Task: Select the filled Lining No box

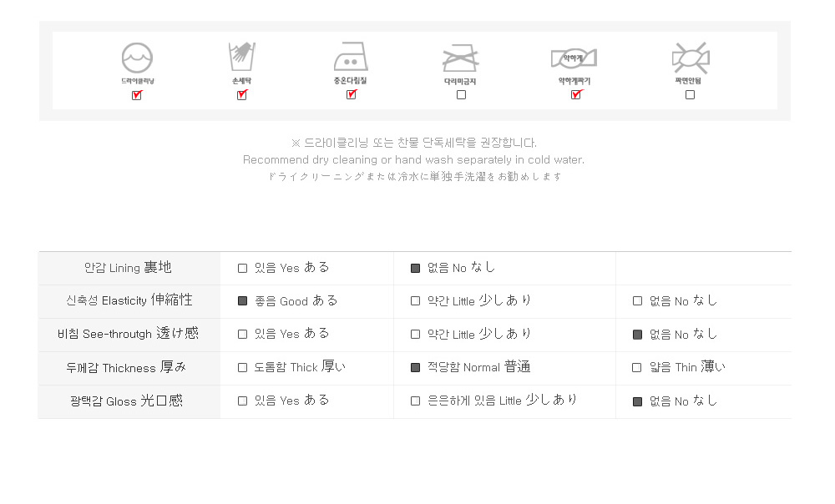Action: point(415,268)
